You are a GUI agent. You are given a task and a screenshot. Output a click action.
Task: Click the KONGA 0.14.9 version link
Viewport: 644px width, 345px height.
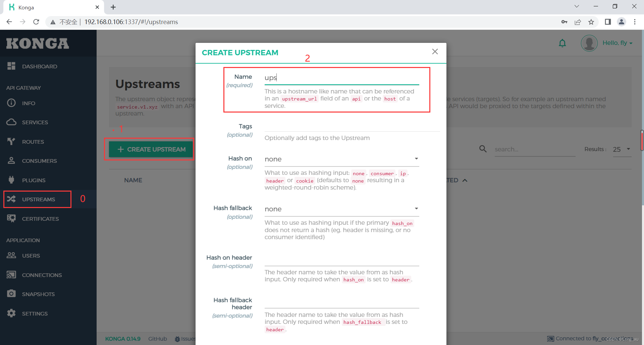pos(123,339)
